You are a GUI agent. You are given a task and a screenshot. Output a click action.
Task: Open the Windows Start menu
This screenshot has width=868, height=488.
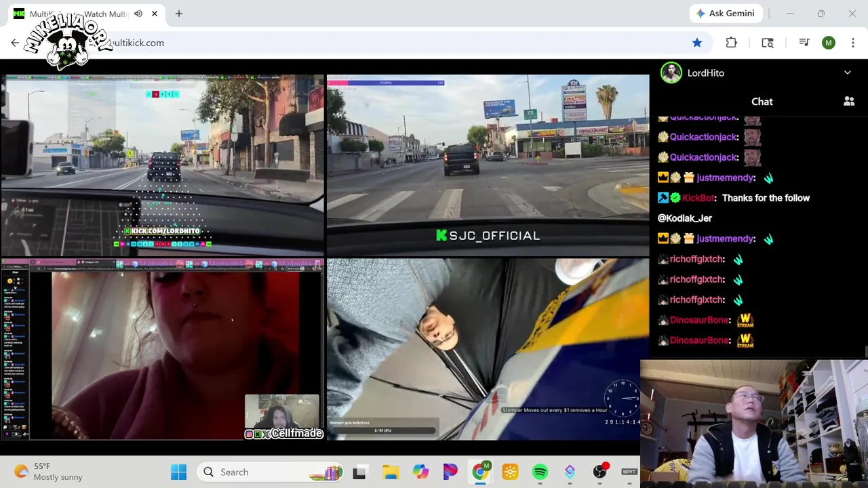click(x=179, y=472)
